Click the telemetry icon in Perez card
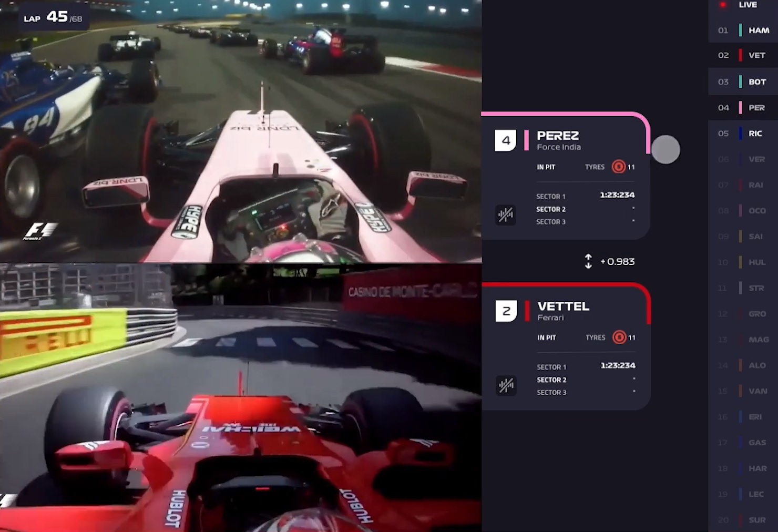Screen dimensions: 778x532 (x=506, y=215)
